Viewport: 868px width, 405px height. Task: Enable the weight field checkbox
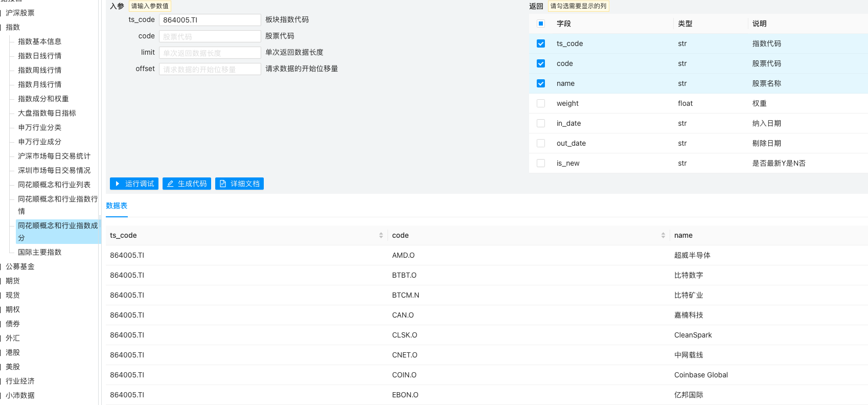(541, 103)
